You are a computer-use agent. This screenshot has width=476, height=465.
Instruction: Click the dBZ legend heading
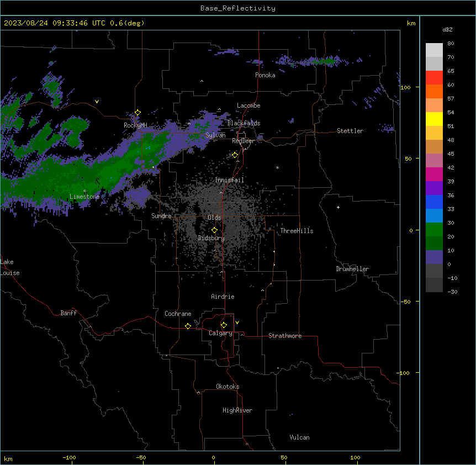[447, 29]
